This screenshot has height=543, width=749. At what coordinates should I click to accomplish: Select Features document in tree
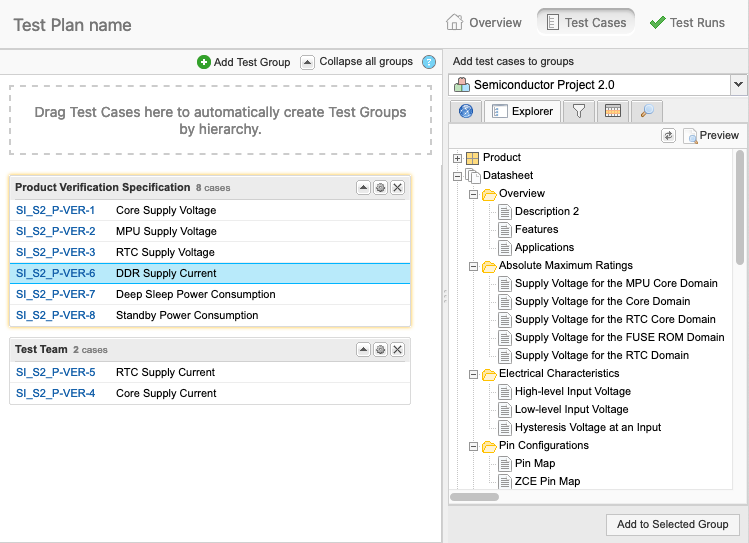[536, 229]
